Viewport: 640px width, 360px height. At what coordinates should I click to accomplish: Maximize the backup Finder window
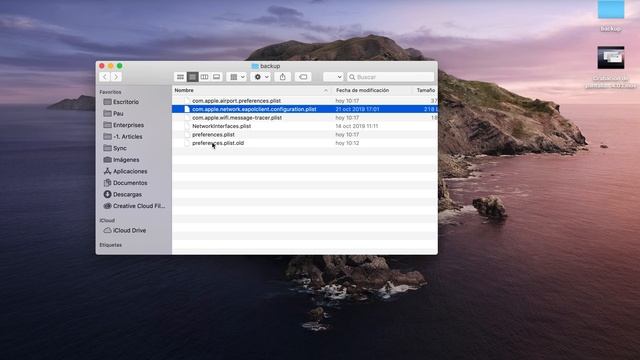coord(120,66)
